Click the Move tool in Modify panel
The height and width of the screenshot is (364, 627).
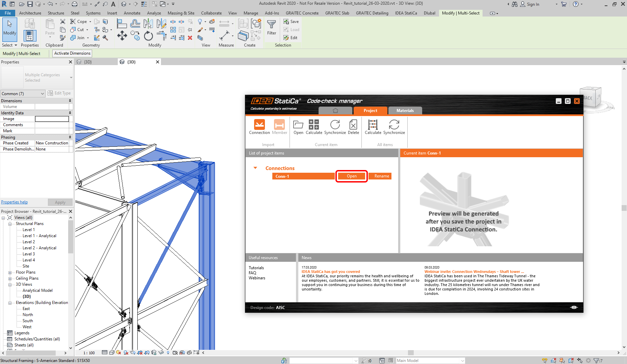pos(122,36)
